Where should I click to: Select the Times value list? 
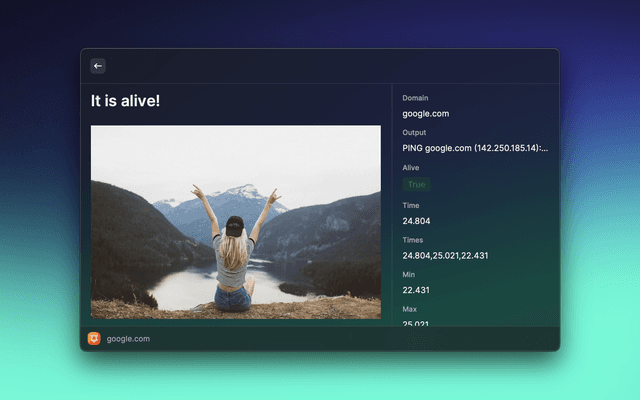(x=445, y=256)
